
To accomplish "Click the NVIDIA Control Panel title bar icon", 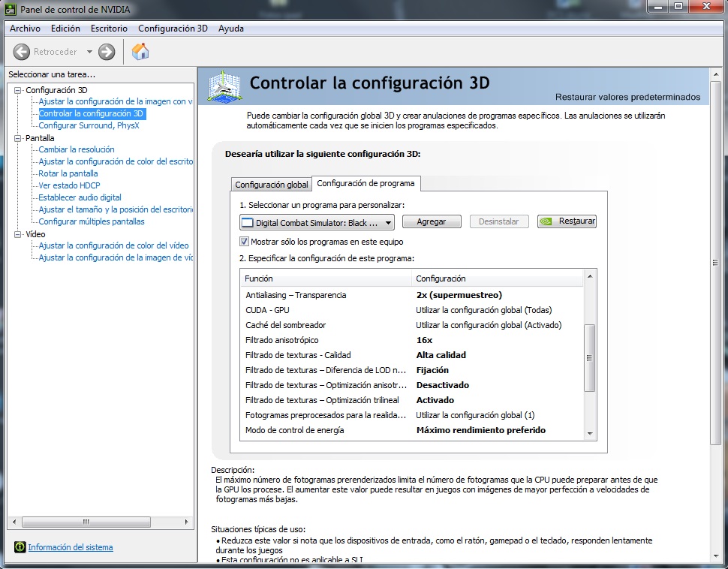I will [x=11, y=9].
